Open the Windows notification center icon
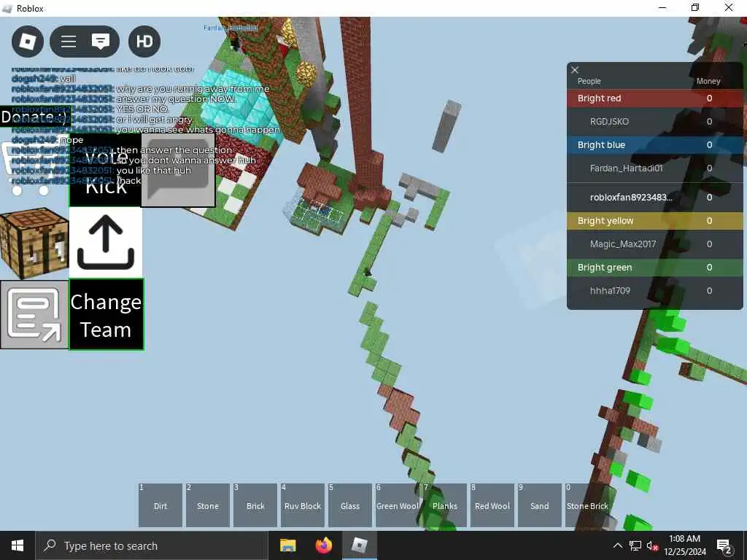The height and width of the screenshot is (560, 747). pos(724,545)
